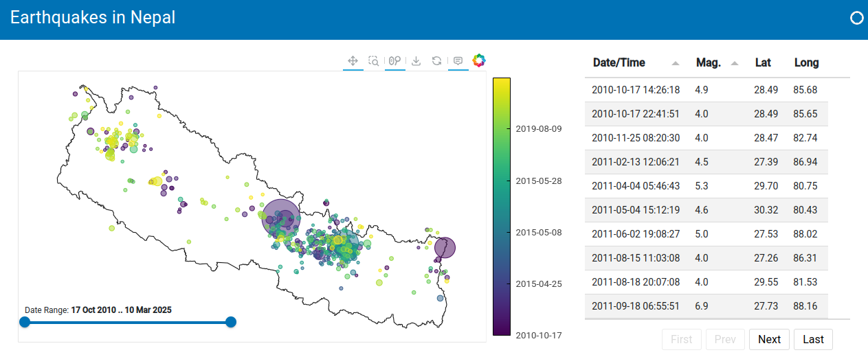The height and width of the screenshot is (359, 868).
Task: Click color bar label 2015-05-28
Action: click(539, 181)
